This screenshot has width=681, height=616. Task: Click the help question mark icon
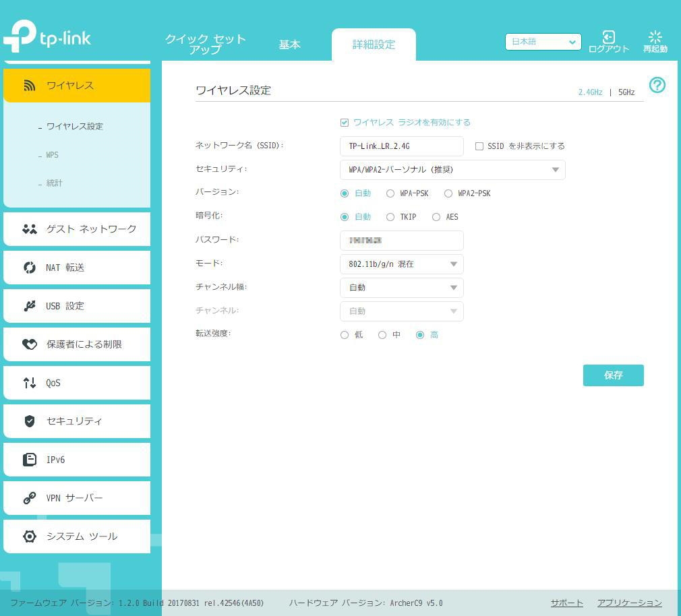pos(657,85)
